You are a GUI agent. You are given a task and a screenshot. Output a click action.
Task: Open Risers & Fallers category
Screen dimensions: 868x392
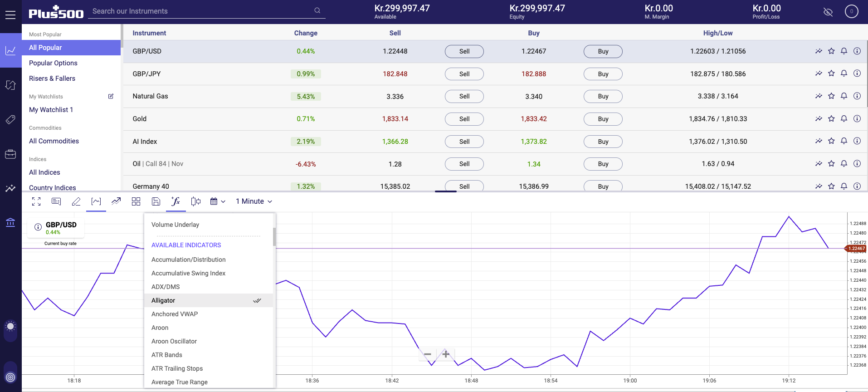(x=52, y=78)
